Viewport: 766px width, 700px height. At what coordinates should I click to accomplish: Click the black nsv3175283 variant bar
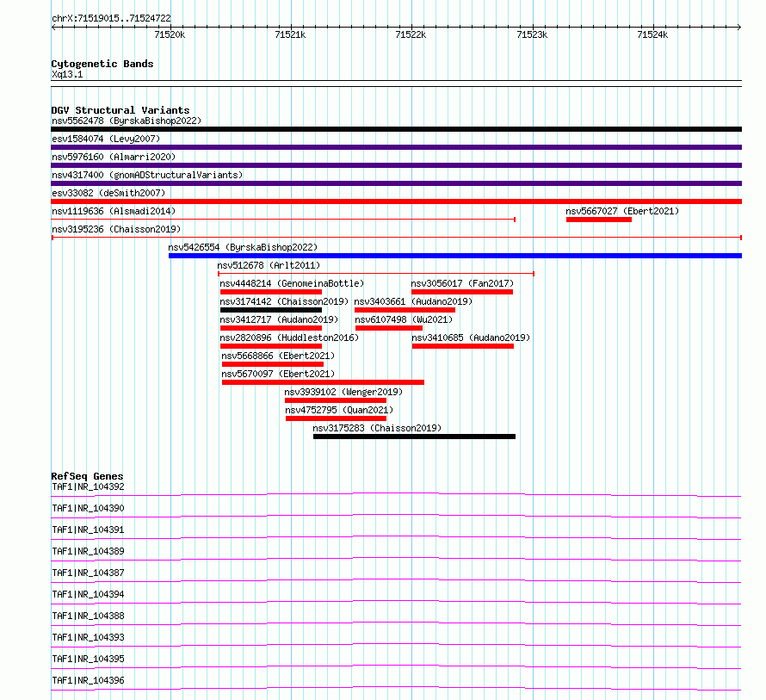pyautogui.click(x=414, y=437)
